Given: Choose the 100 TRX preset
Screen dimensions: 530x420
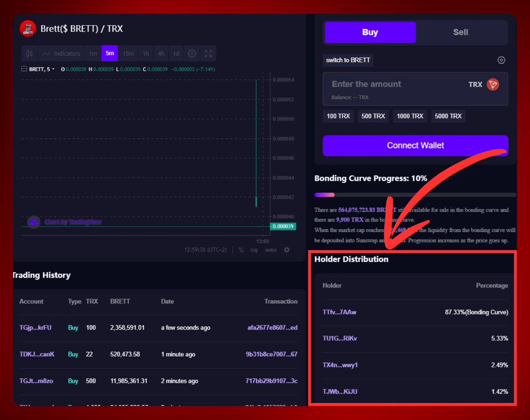Looking at the screenshot, I should pos(338,116).
